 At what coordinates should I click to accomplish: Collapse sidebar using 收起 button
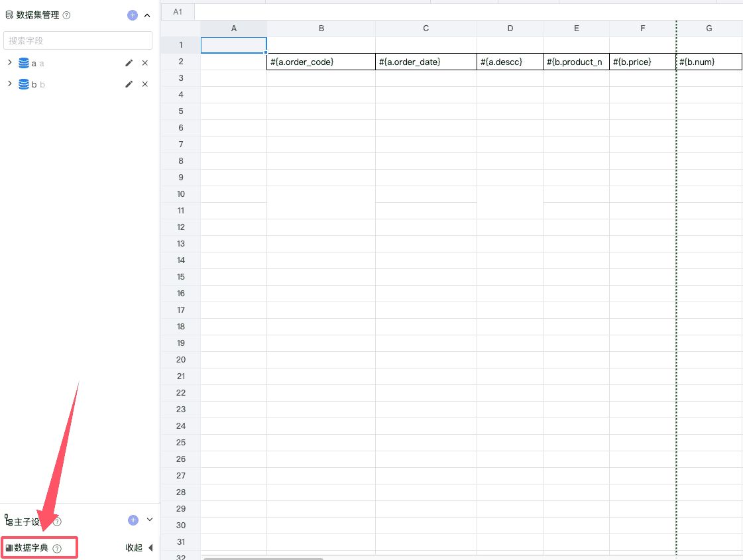[x=139, y=548]
